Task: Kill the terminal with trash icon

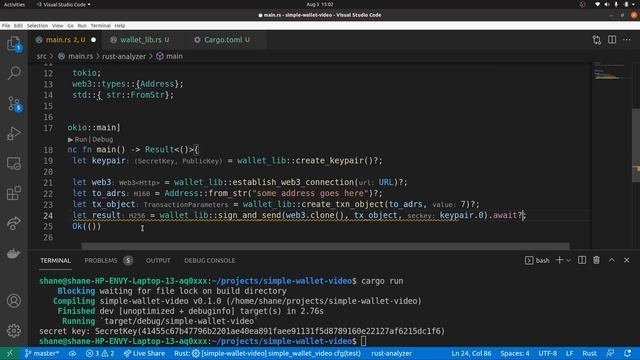Action: click(x=596, y=260)
